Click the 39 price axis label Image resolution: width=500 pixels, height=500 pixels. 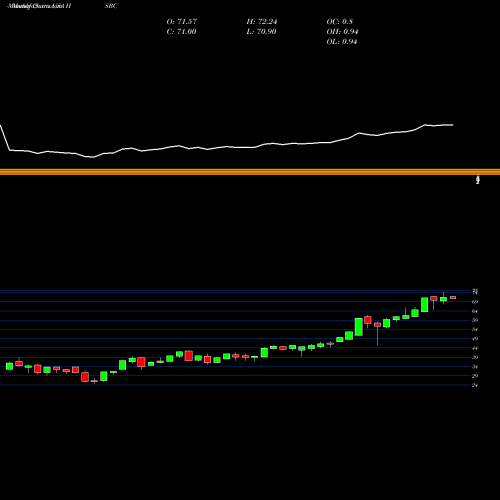(x=475, y=357)
